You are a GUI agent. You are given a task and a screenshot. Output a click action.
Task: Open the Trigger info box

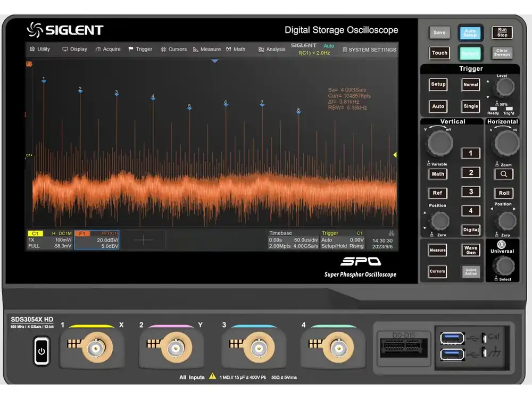coord(342,240)
